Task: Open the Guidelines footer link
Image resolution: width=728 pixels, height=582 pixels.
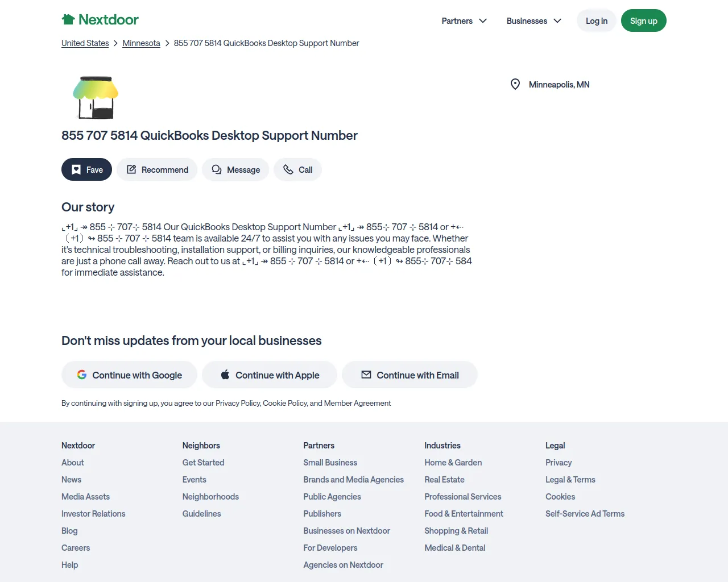Action: pyautogui.click(x=202, y=514)
